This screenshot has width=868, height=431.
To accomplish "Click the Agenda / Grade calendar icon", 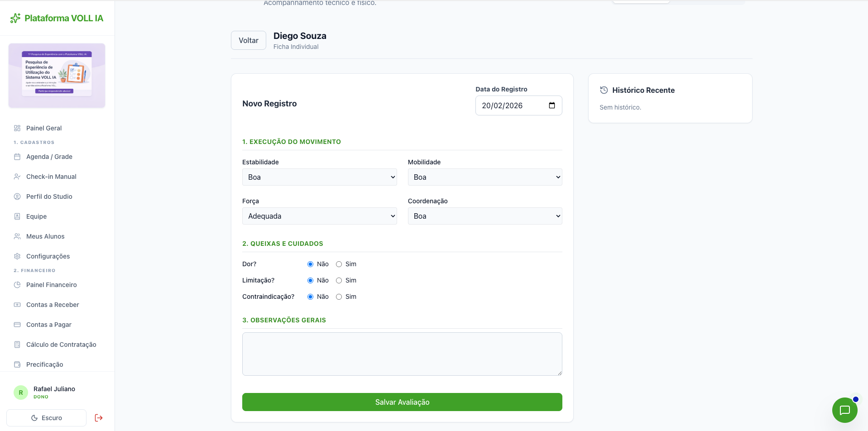I will click(x=17, y=157).
